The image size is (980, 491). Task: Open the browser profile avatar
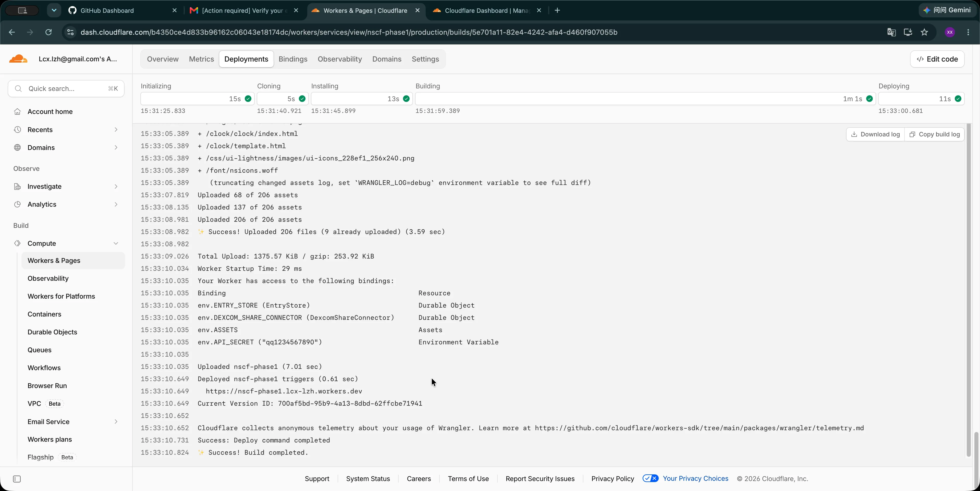[x=950, y=32]
